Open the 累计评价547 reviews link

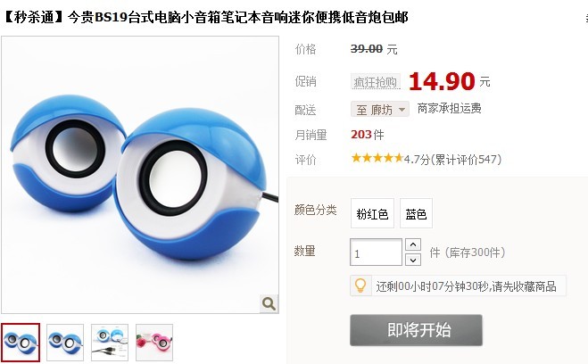(x=468, y=160)
